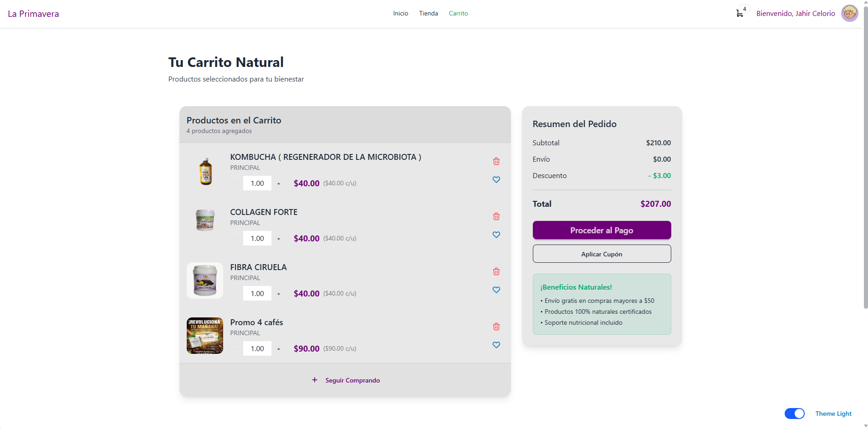Toggle the Theme Light switch
The image size is (868, 429).
(794, 414)
